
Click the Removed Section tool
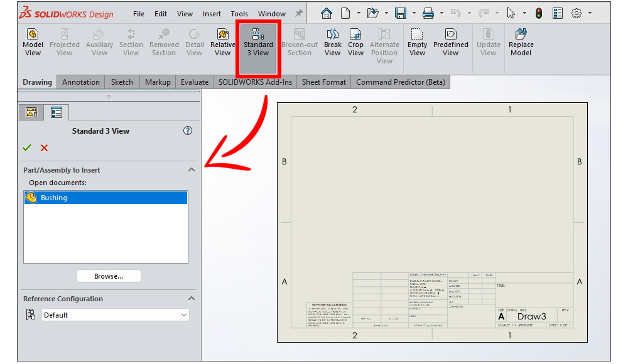pos(164,42)
